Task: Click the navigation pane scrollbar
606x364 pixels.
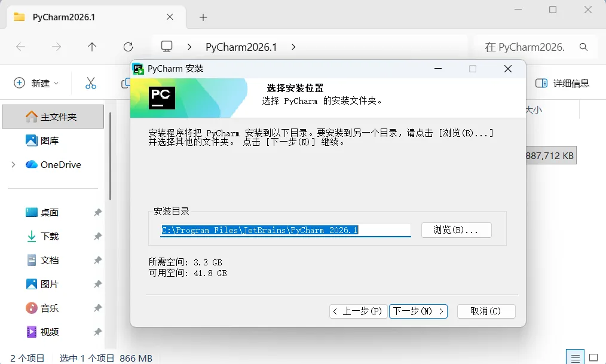Action: click(110, 156)
